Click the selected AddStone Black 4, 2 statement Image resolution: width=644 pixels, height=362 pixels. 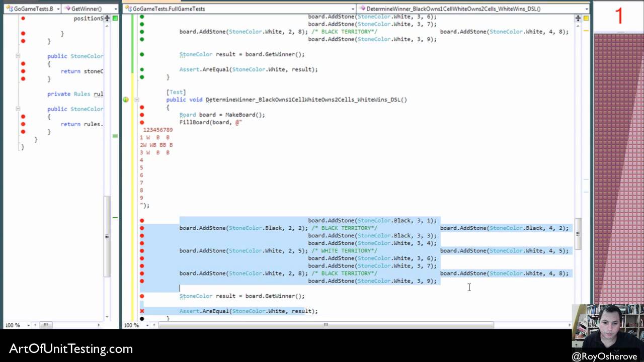(504, 228)
